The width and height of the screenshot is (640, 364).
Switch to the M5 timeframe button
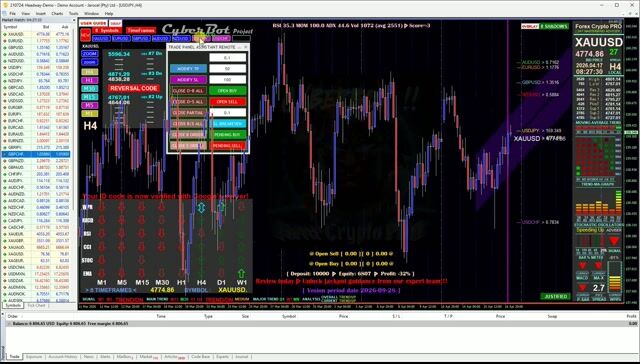tap(90, 105)
